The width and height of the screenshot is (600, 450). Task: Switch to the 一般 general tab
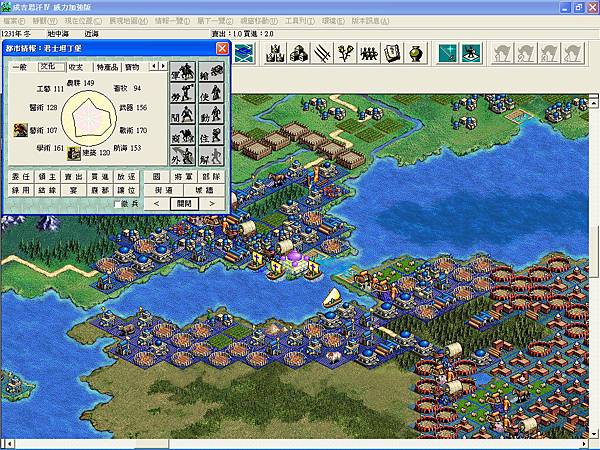click(x=20, y=67)
